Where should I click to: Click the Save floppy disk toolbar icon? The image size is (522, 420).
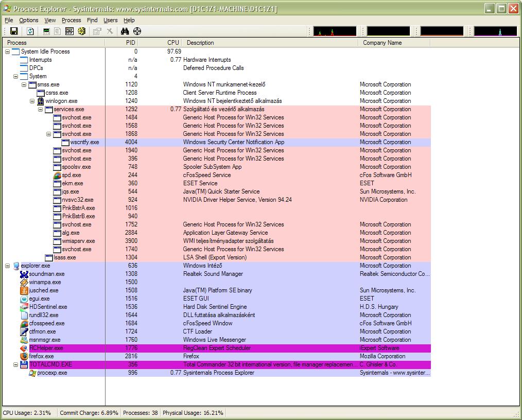(x=14, y=31)
